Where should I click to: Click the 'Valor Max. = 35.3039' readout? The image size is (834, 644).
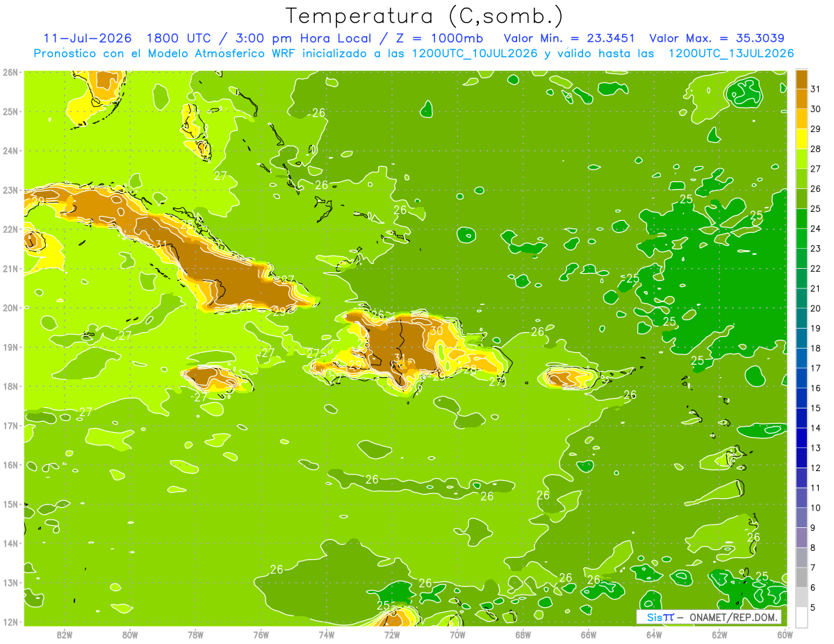[717, 38]
